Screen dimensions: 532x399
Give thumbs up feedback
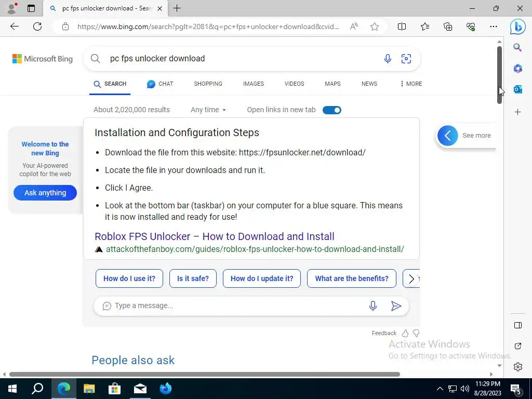point(405,333)
